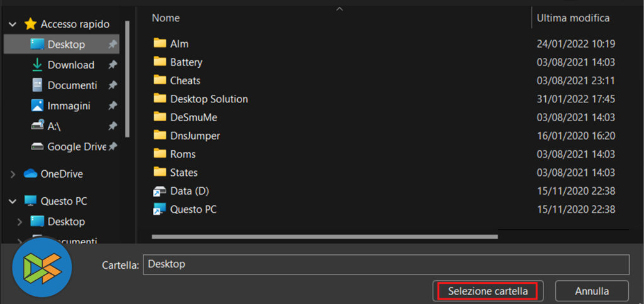The height and width of the screenshot is (304, 644).
Task: Click the Immagini pictures icon
Action: [x=37, y=106]
